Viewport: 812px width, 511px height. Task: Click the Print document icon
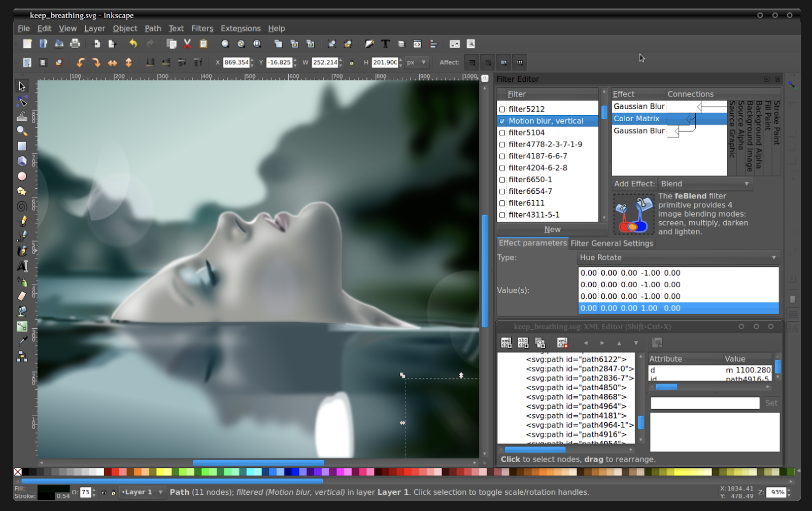75,44
